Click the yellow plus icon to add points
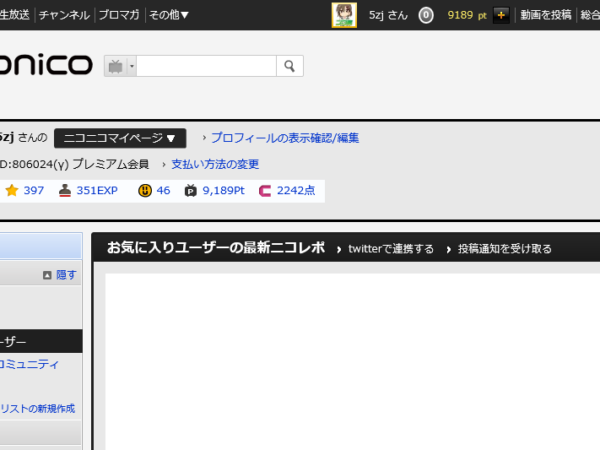Image resolution: width=600 pixels, height=450 pixels. pos(501,15)
